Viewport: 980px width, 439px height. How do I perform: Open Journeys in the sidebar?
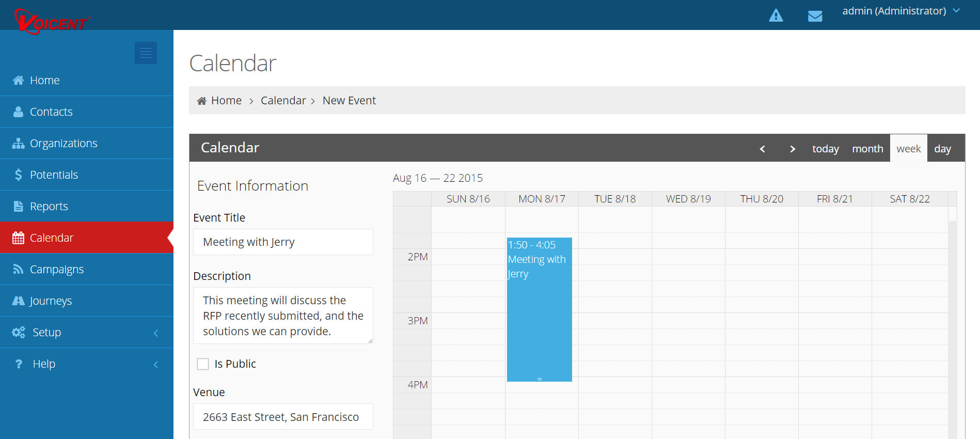tap(51, 301)
